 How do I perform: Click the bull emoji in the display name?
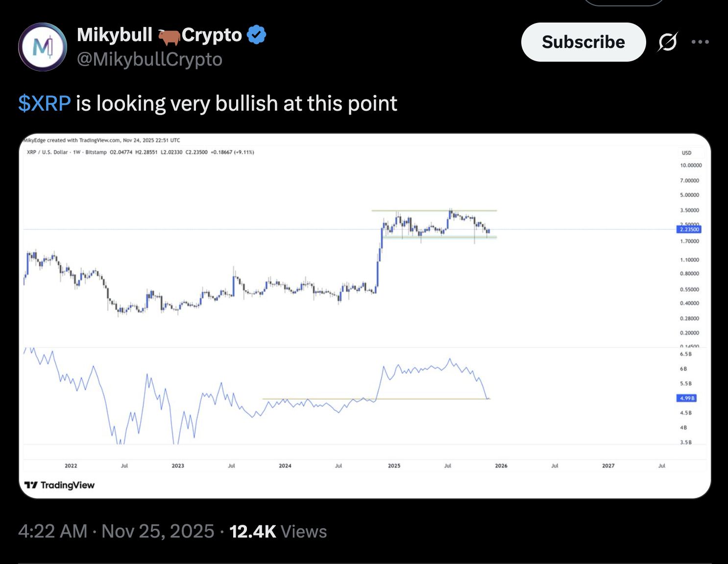(169, 35)
